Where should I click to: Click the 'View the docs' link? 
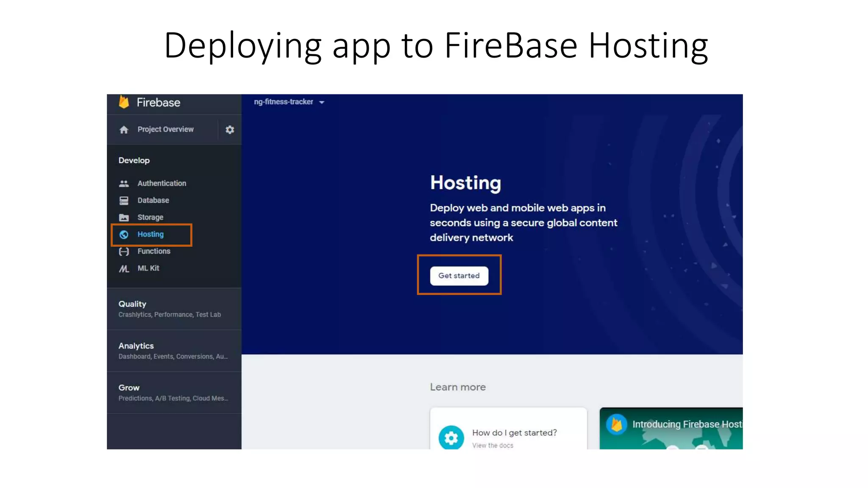point(492,445)
